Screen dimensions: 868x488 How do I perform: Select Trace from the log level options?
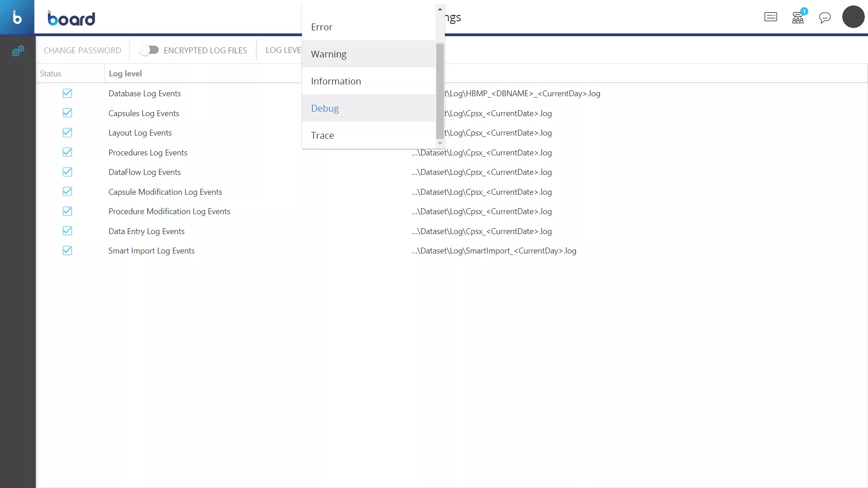tap(322, 135)
